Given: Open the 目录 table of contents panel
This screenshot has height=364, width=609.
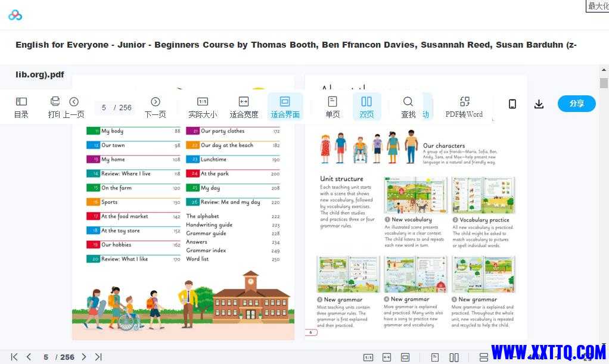Looking at the screenshot, I should [21, 107].
